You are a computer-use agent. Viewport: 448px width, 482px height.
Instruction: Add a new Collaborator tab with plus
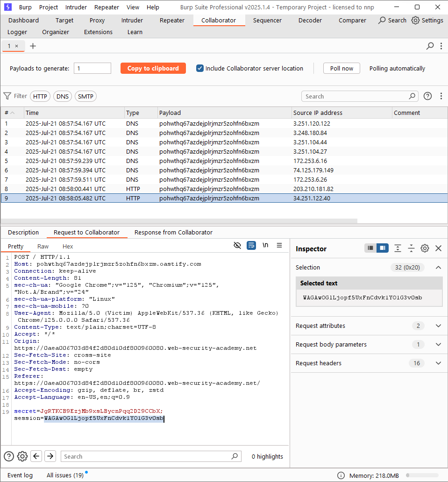[x=33, y=46]
